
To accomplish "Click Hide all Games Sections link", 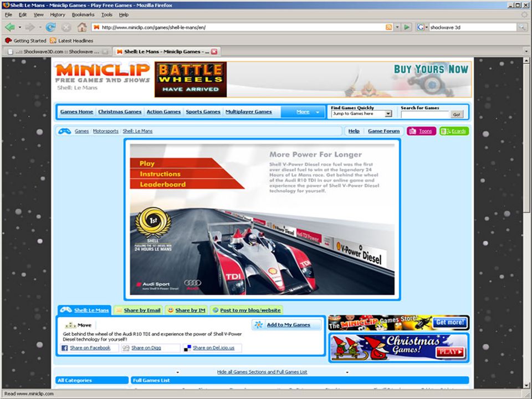I will pos(262,372).
